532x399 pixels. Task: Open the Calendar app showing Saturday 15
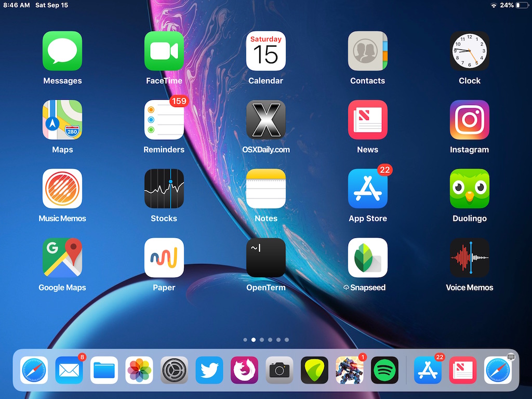tap(266, 51)
